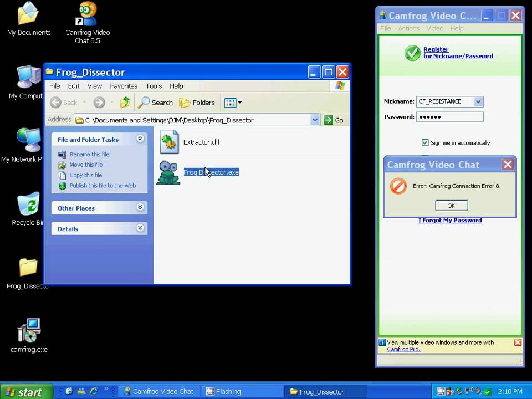Viewport: 532px width, 399px height.
Task: Click the Windows Messenger quick launch icon
Action: click(81, 391)
